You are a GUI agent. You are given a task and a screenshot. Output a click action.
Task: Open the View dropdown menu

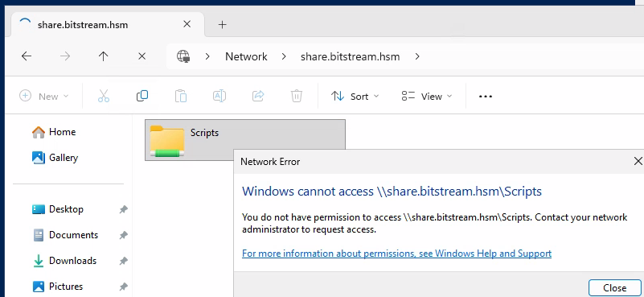[x=427, y=97]
